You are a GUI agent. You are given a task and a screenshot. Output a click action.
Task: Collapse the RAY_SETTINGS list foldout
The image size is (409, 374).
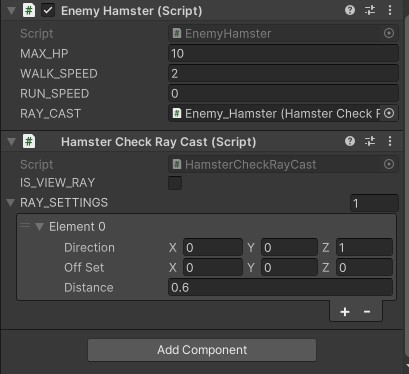[x=11, y=203]
